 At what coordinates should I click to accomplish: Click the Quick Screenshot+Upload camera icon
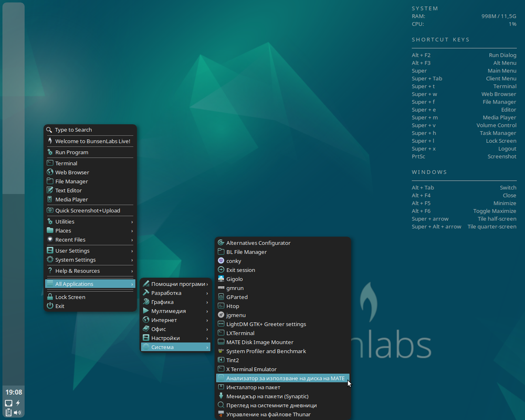click(50, 211)
